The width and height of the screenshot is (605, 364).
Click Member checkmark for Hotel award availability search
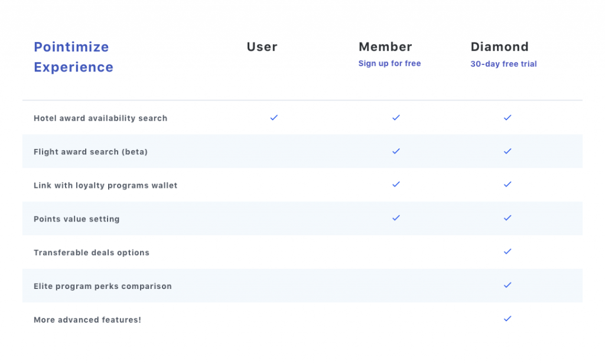coord(396,118)
